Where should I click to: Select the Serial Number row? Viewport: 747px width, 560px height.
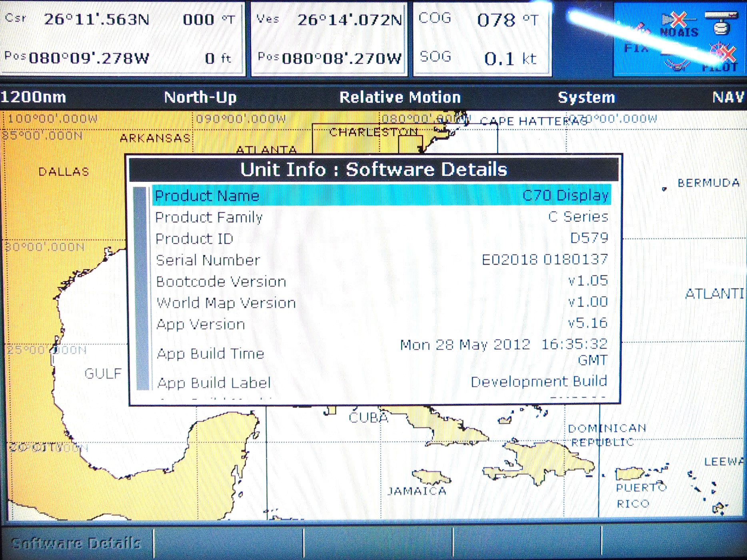381,260
